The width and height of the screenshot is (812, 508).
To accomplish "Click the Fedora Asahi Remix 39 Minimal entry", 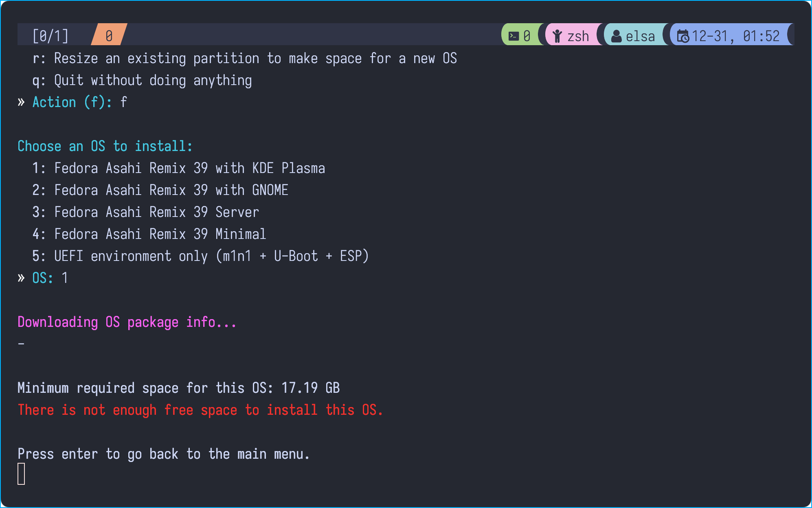I will pos(160,234).
